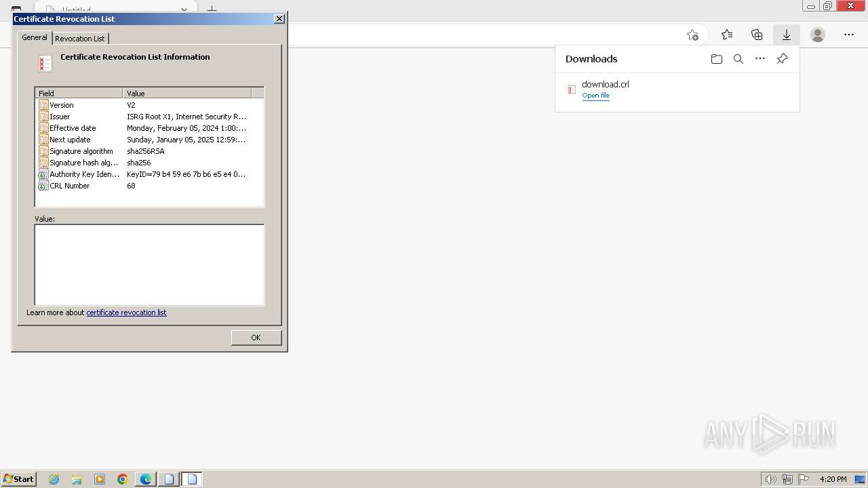
Task: Add this page to favorites icon
Action: [692, 35]
